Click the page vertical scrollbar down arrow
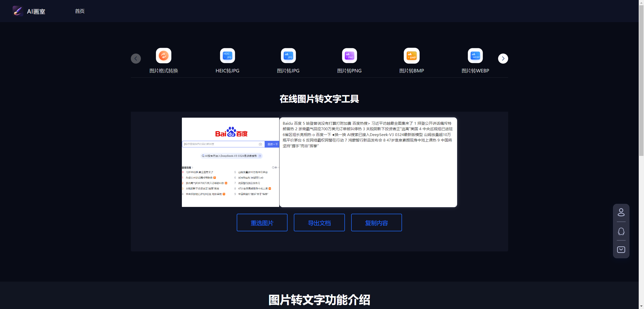 641,306
